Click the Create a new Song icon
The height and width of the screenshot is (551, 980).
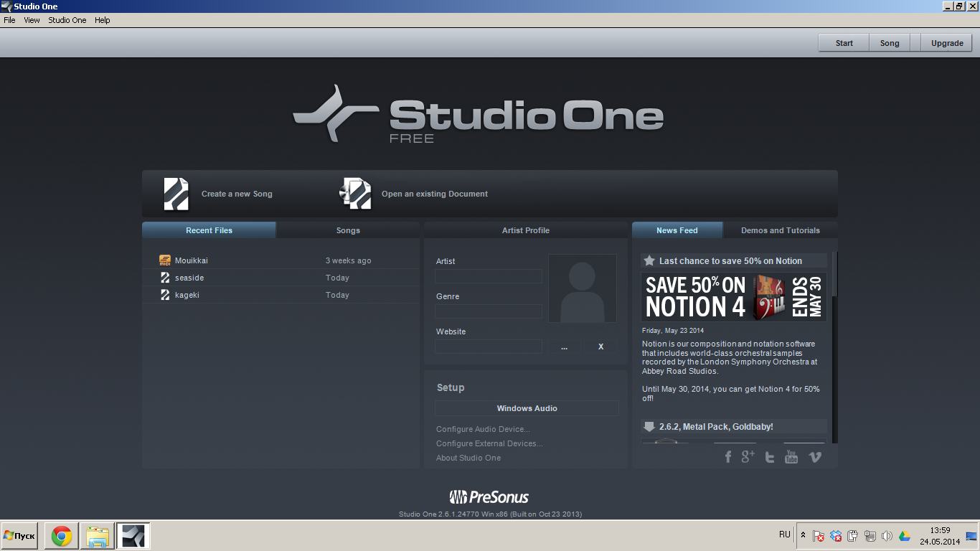[176, 194]
